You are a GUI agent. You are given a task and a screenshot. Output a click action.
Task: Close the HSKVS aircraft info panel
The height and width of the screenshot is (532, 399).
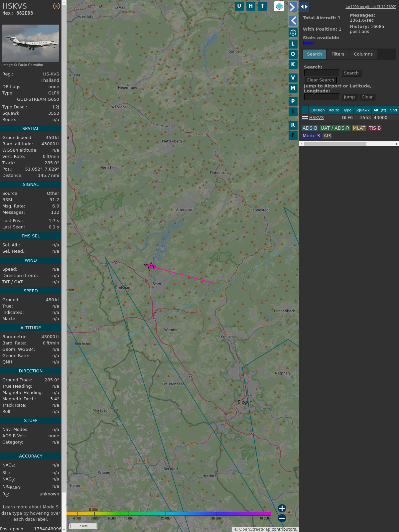pyautogui.click(x=57, y=6)
